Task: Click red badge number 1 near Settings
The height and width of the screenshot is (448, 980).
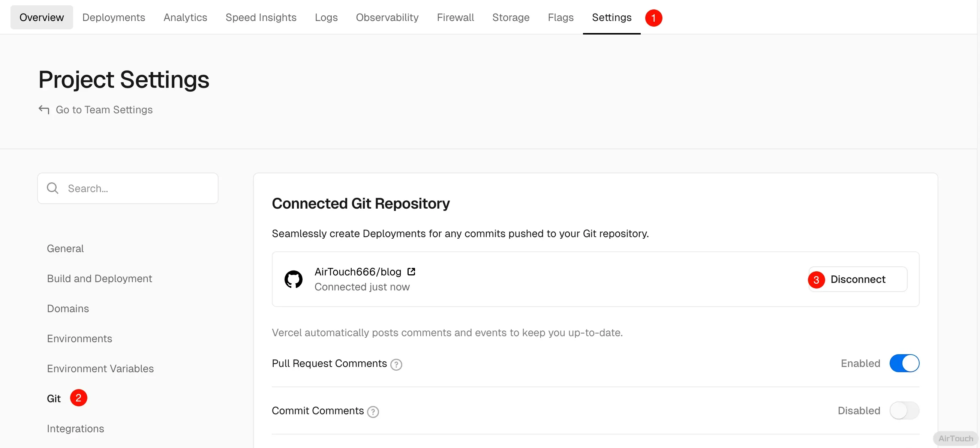Action: click(x=653, y=18)
